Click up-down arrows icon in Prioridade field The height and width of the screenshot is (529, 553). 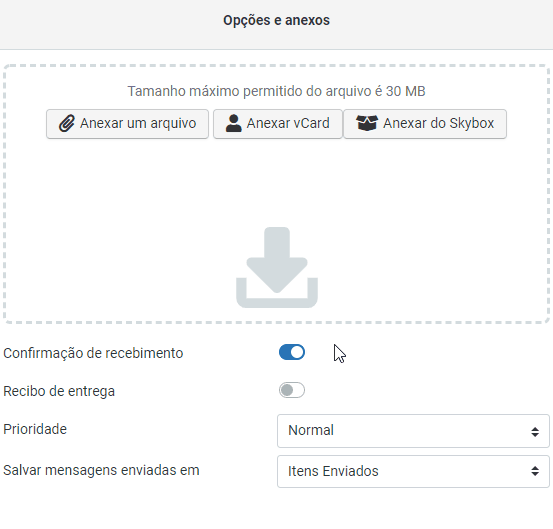coord(535,432)
